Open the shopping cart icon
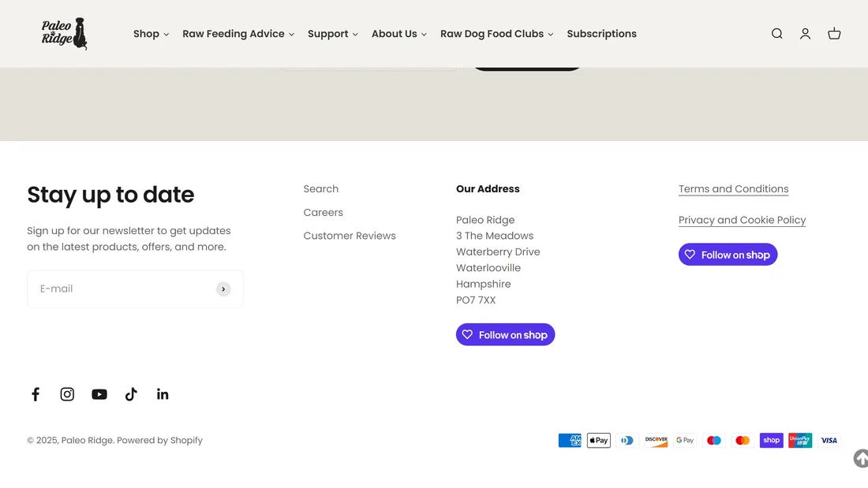Image resolution: width=868 pixels, height=488 pixels. (x=834, y=34)
